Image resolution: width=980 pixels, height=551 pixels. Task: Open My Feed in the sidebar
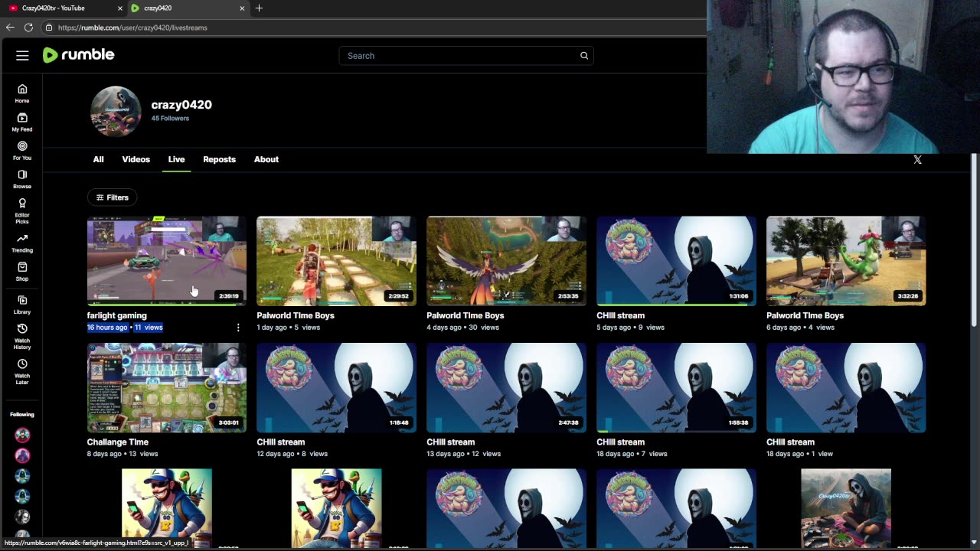tap(22, 122)
